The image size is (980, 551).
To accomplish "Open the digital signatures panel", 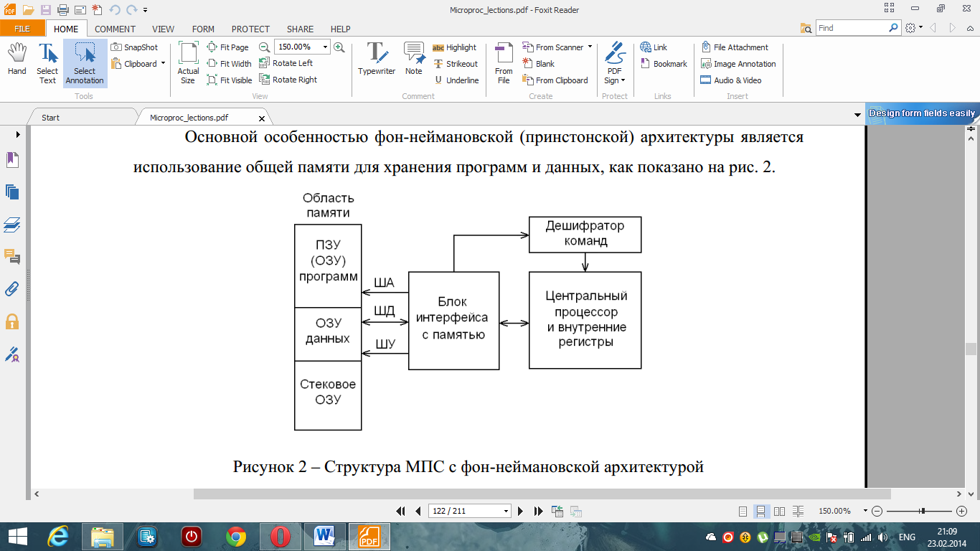I will (x=12, y=354).
